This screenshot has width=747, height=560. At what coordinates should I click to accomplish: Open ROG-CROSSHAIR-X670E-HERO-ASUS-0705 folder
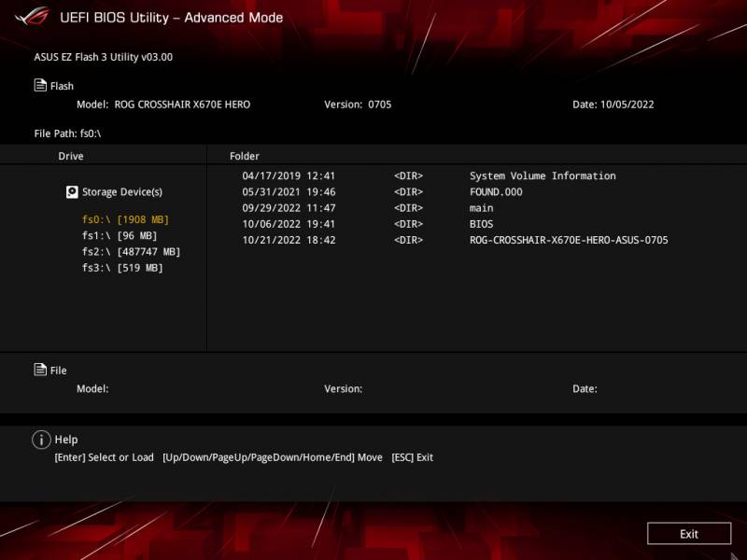point(568,240)
